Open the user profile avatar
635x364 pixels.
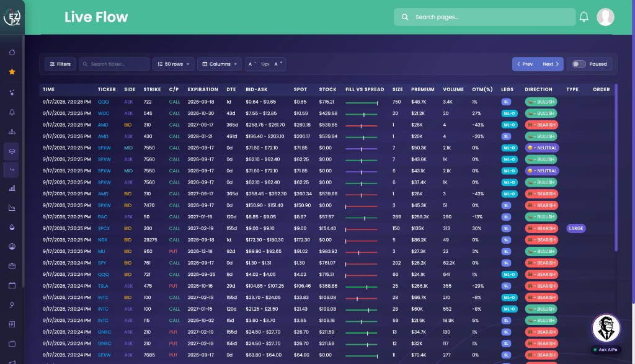(605, 17)
